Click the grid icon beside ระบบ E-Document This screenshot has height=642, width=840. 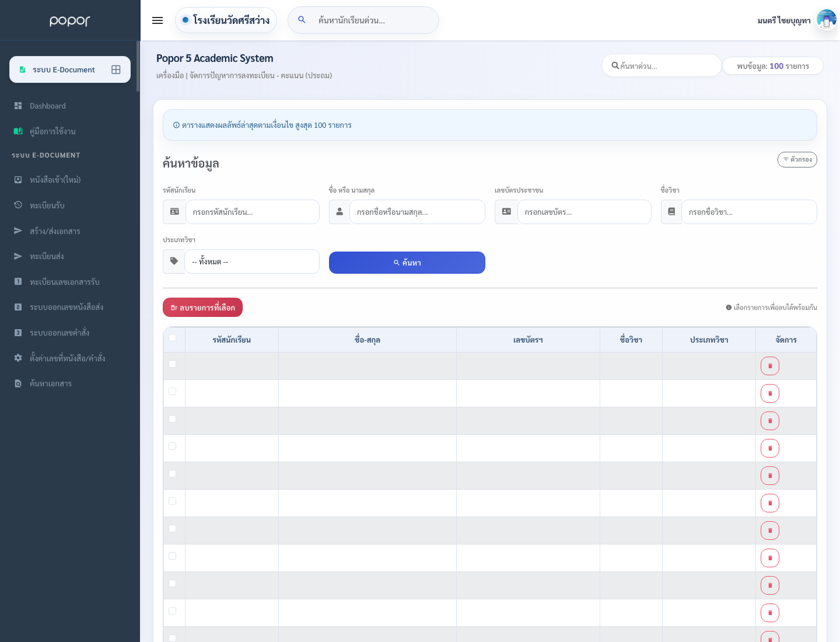116,69
